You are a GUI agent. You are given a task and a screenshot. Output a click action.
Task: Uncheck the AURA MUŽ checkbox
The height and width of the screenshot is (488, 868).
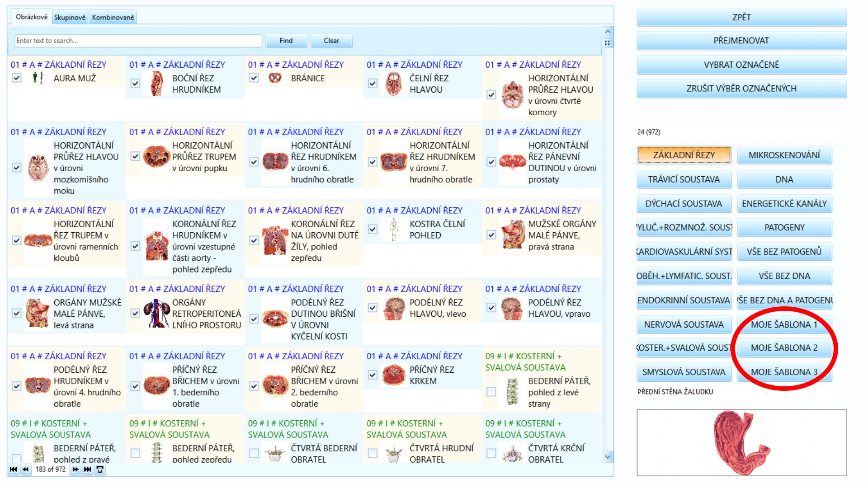[17, 78]
